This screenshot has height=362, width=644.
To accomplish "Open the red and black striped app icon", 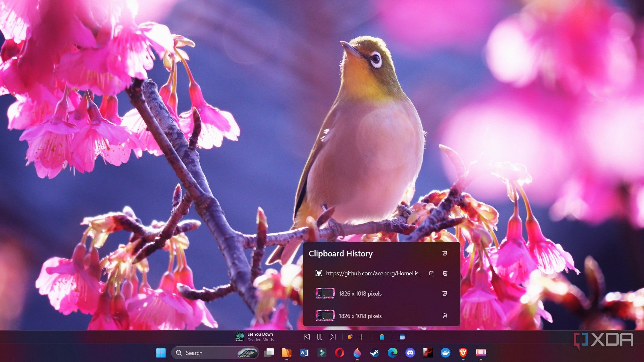I will click(x=428, y=353).
